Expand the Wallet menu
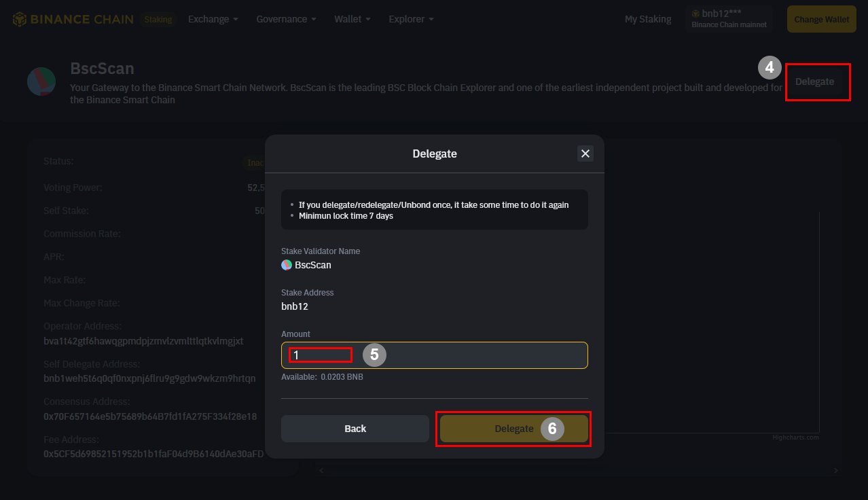 click(352, 19)
